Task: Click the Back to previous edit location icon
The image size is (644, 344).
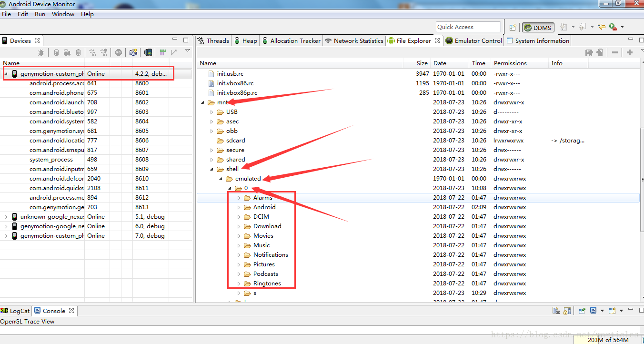Action: (602, 27)
